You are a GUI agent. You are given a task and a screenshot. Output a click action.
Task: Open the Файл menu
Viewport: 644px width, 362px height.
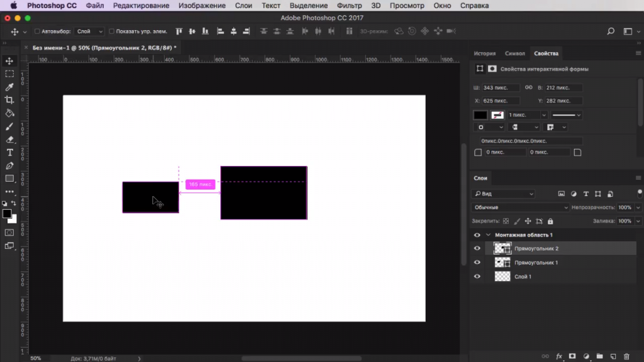click(95, 6)
